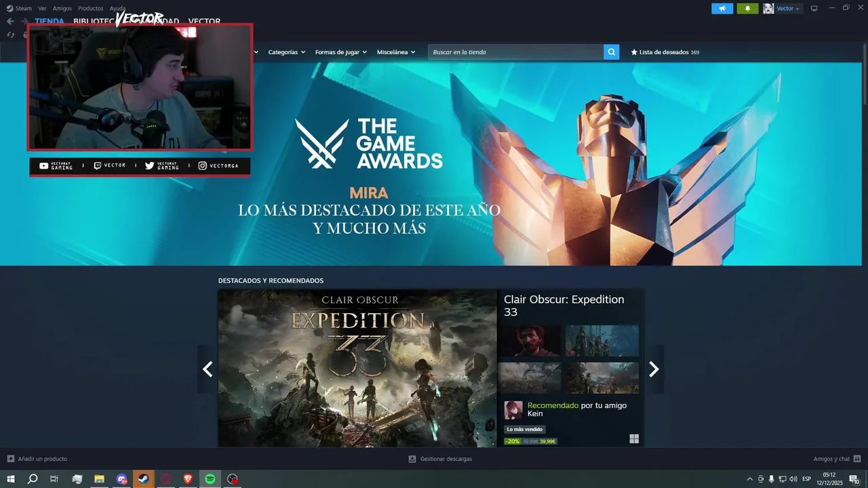This screenshot has width=868, height=488.
Task: Click the Vector profile avatar picture
Action: pyautogui.click(x=768, y=8)
